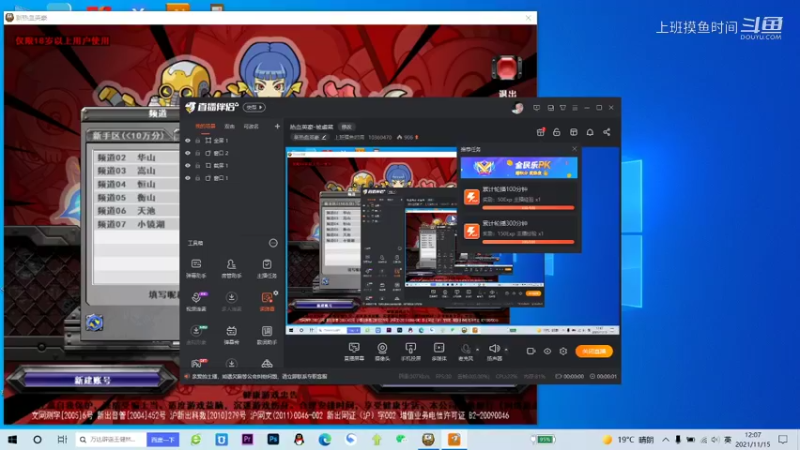Select 频道07 小镜湖 in the game window
The image size is (800, 450).
click(x=136, y=223)
